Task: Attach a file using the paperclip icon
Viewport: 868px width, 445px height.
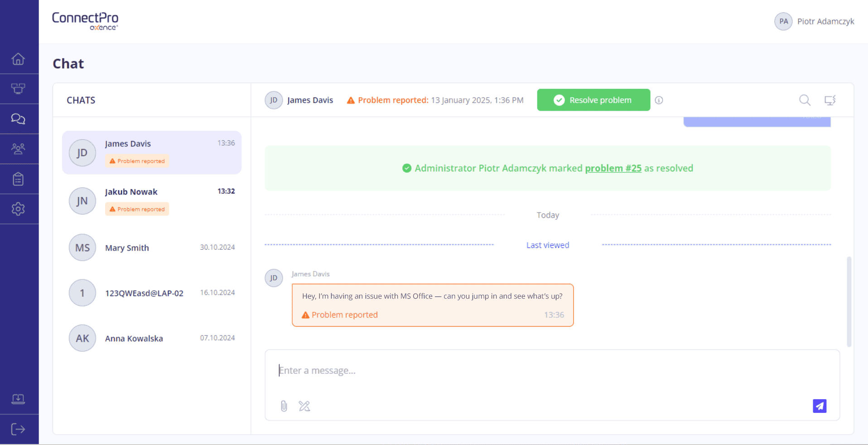Action: coord(284,406)
